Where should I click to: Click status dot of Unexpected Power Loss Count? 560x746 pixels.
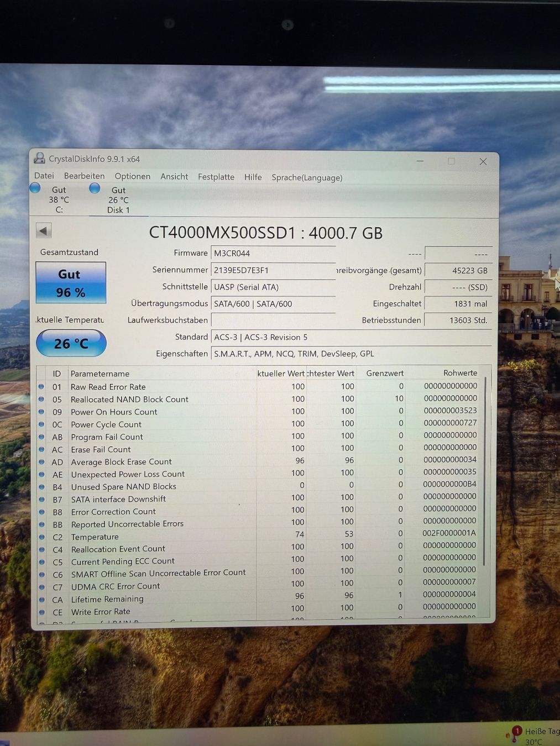tap(41, 474)
